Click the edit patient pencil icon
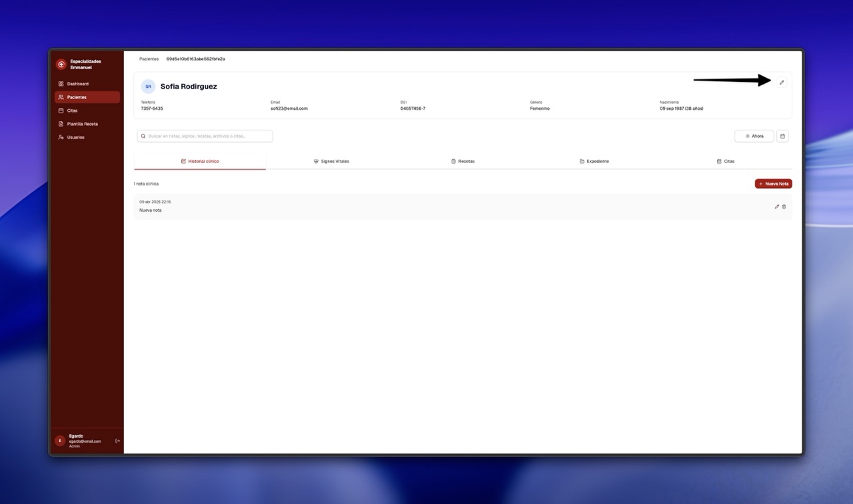The image size is (853, 504). point(782,83)
